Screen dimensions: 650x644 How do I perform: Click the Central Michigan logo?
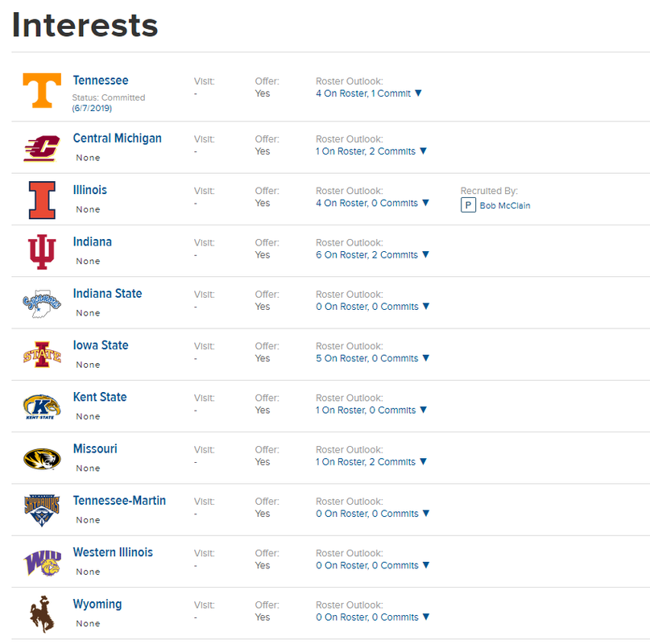click(42, 147)
